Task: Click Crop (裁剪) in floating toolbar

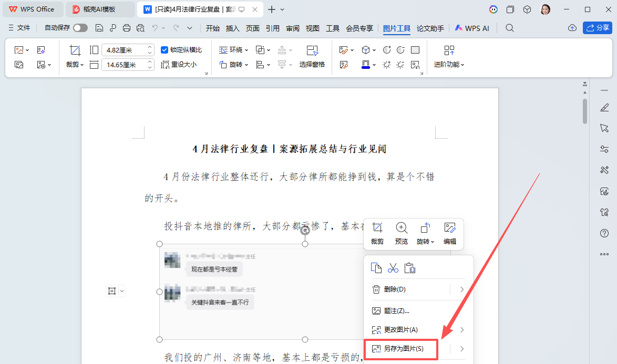Action: tap(377, 234)
